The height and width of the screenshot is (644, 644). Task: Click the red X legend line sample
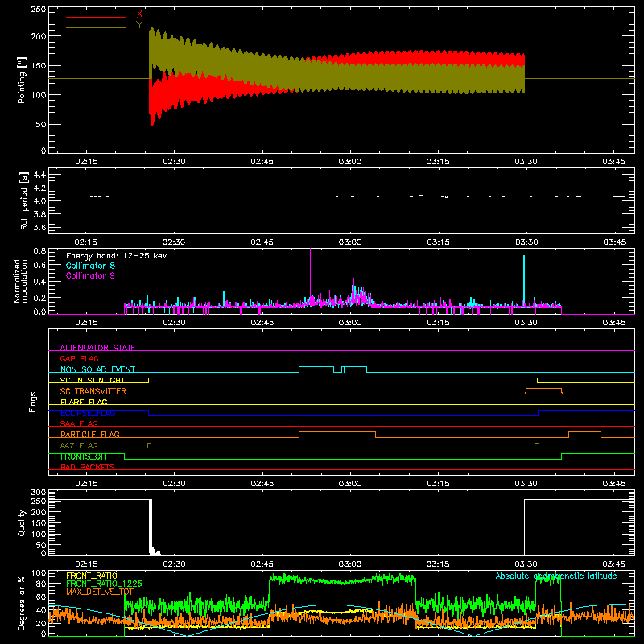tap(96, 17)
